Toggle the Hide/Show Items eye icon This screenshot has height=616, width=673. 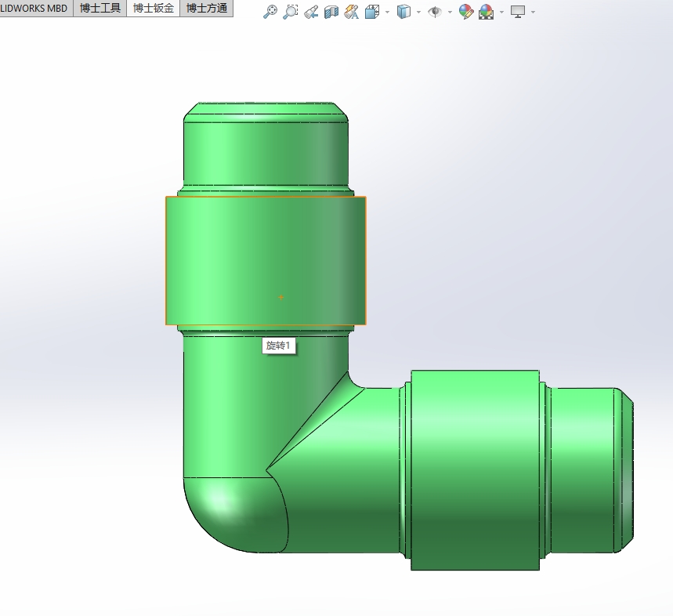pos(435,12)
